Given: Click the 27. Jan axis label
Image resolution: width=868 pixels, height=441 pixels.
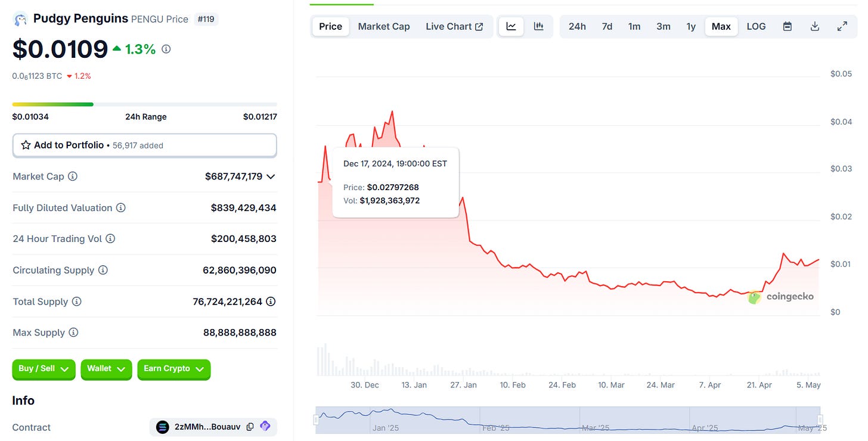Looking at the screenshot, I should [463, 385].
